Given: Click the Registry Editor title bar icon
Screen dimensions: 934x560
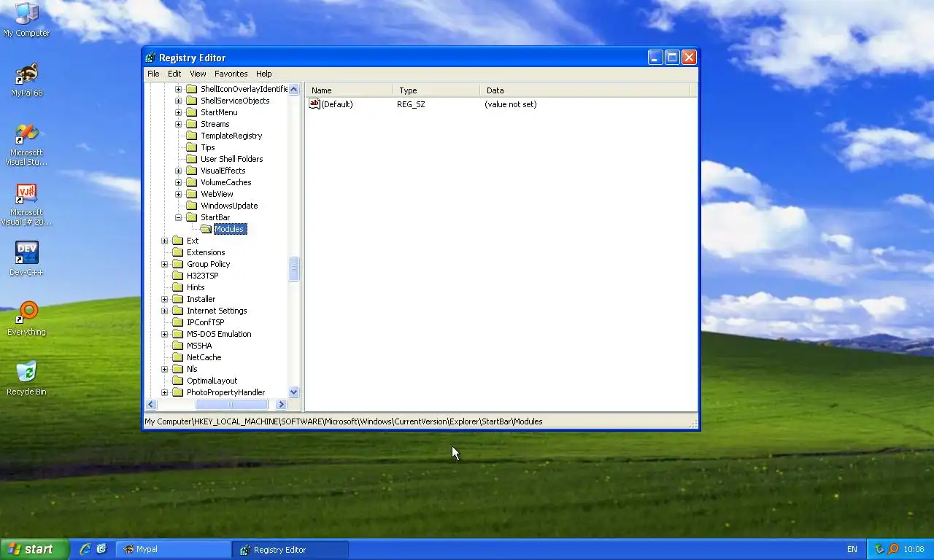Looking at the screenshot, I should [x=150, y=58].
